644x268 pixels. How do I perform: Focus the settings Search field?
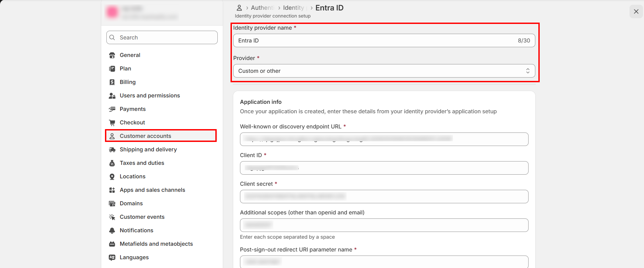coord(162,37)
